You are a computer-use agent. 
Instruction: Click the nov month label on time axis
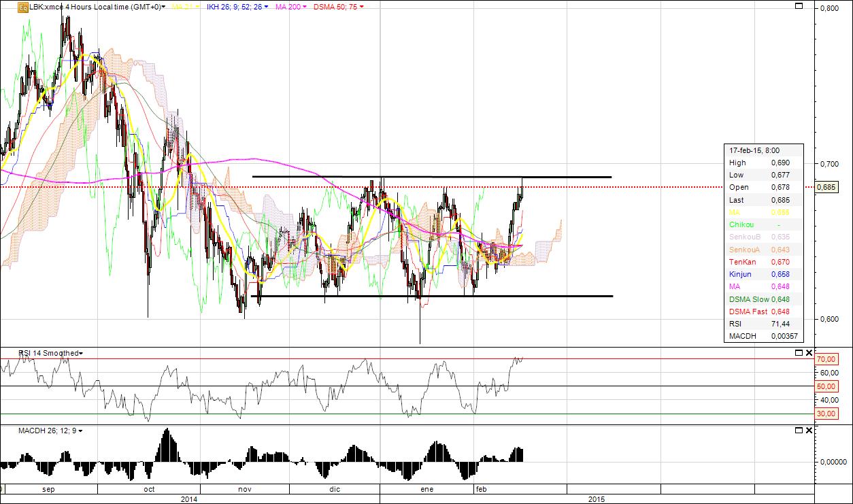pyautogui.click(x=245, y=489)
